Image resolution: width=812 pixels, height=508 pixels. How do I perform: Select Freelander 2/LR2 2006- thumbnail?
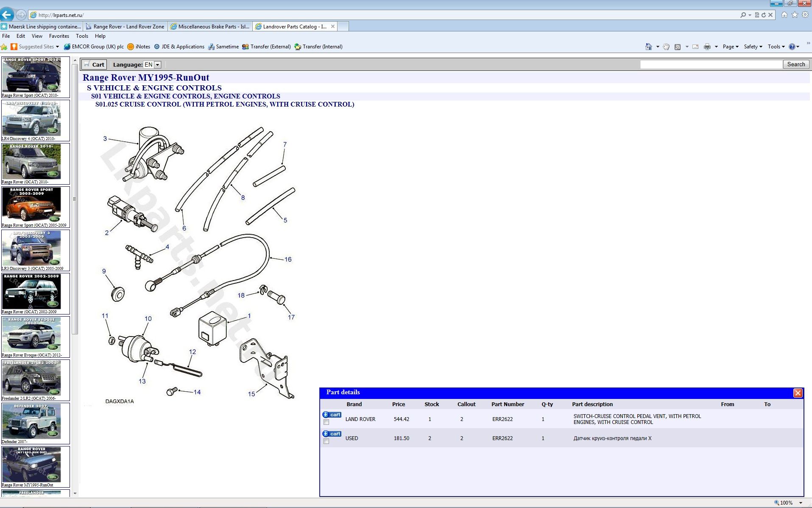click(x=35, y=380)
